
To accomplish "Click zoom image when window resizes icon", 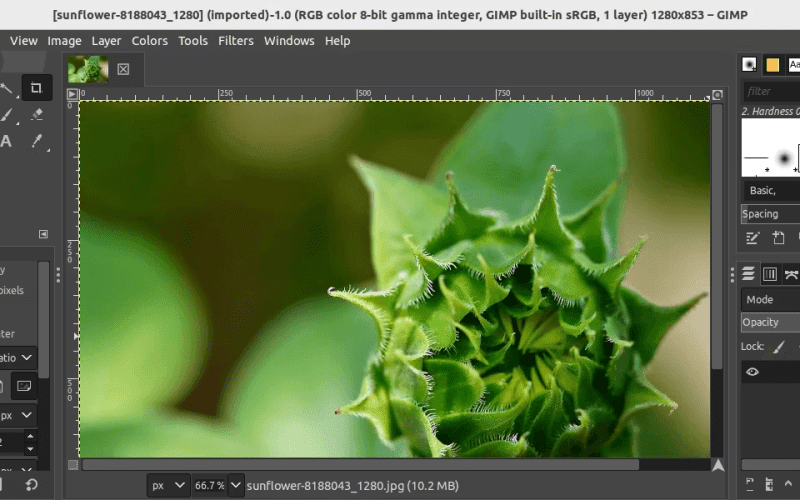I will (x=717, y=94).
